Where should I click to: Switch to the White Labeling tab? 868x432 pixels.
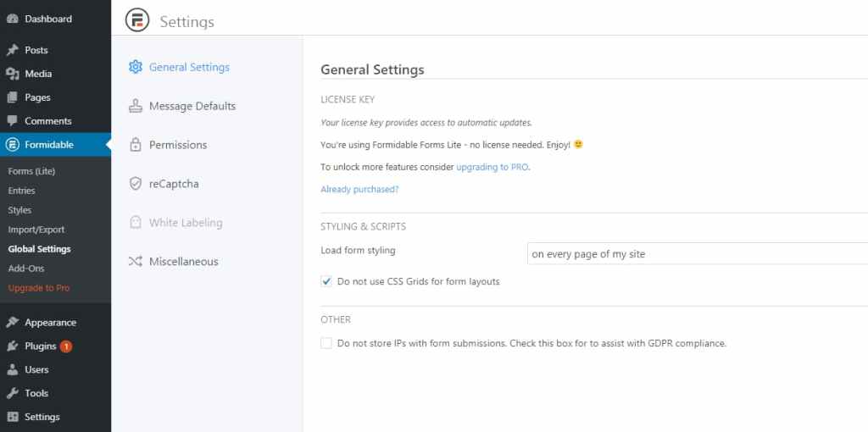pos(185,223)
